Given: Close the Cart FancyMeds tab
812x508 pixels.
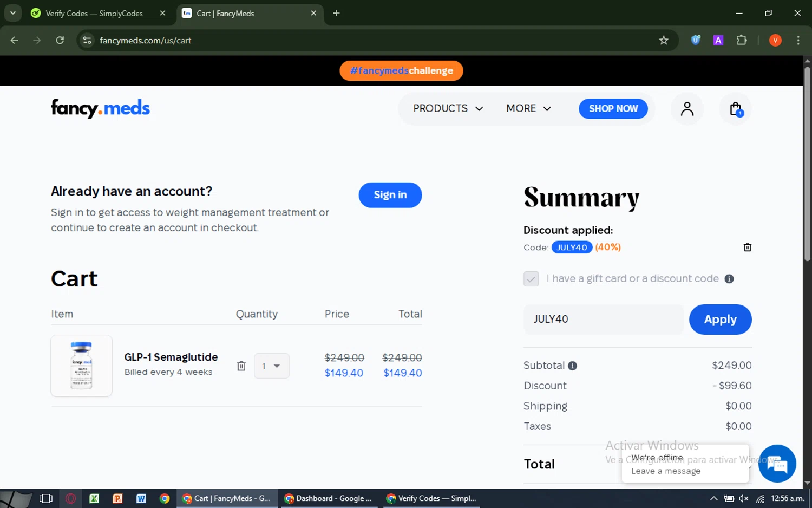Looking at the screenshot, I should click(x=313, y=13).
